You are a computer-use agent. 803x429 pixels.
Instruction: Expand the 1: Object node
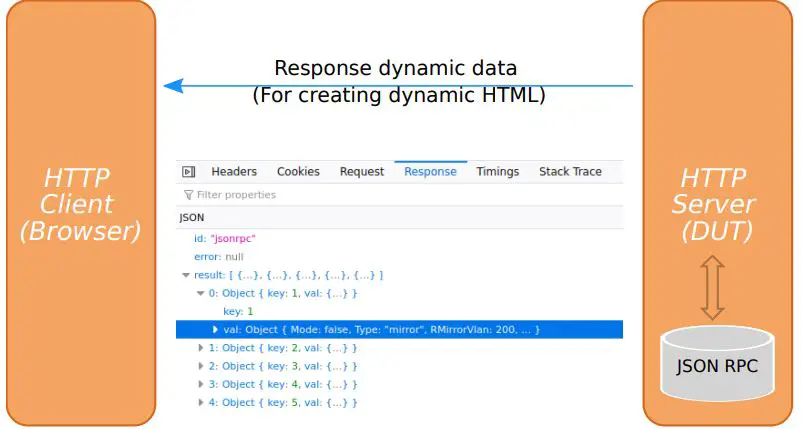tap(200, 348)
